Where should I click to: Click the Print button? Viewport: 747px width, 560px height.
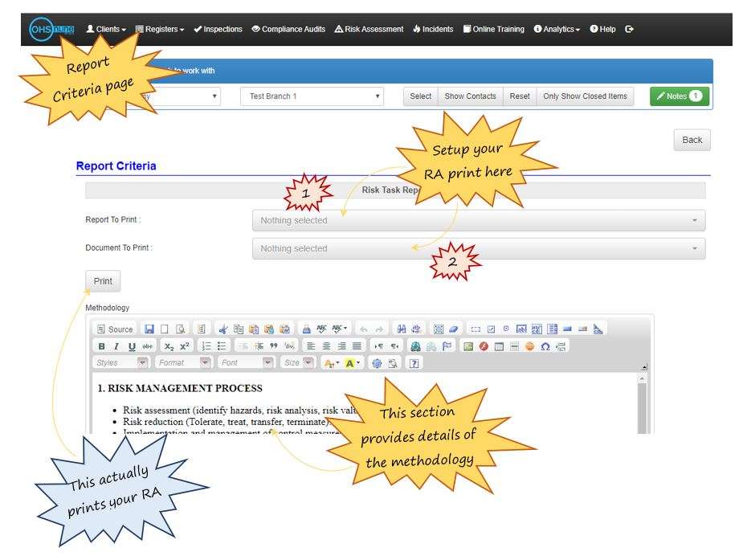(103, 282)
